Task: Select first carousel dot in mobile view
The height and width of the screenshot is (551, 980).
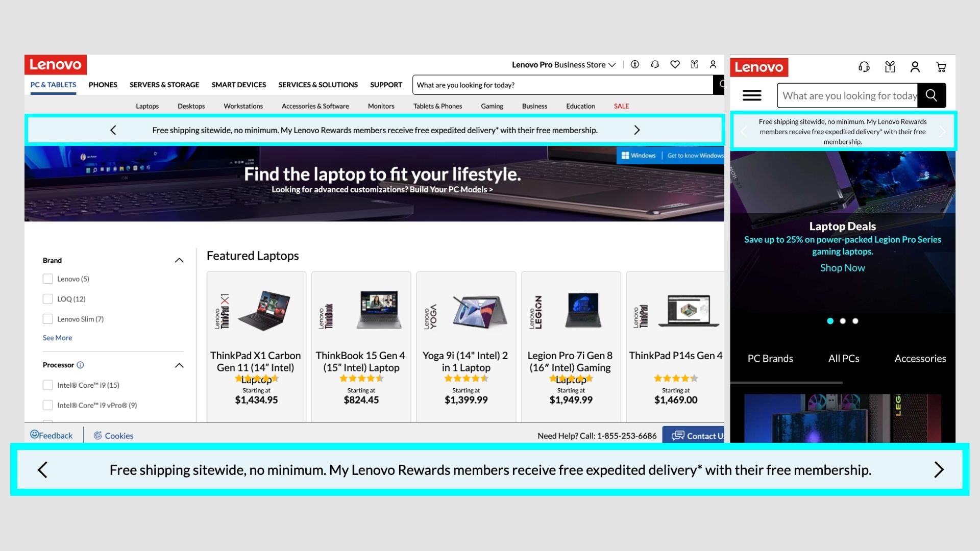Action: pyautogui.click(x=830, y=321)
